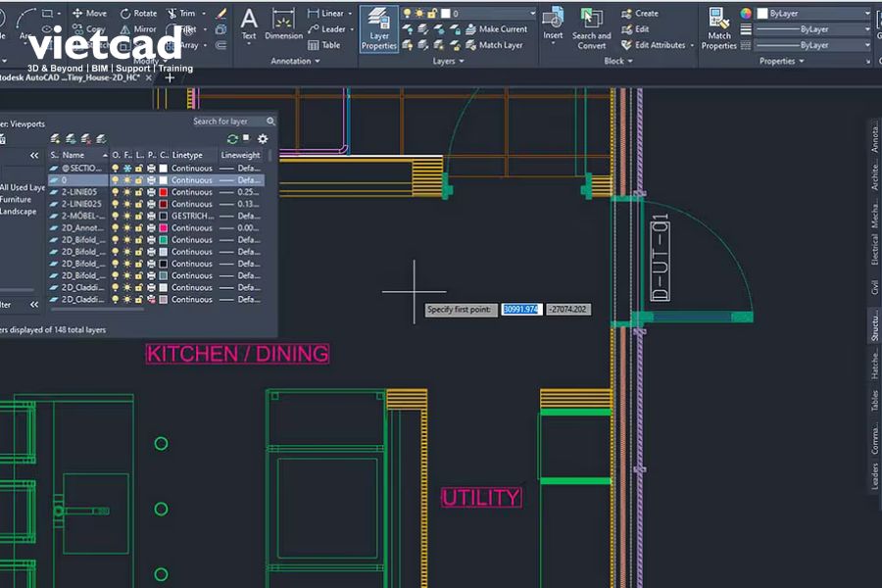Launch Search and Convert block tool
The height and width of the screenshot is (588, 882).
click(x=591, y=29)
